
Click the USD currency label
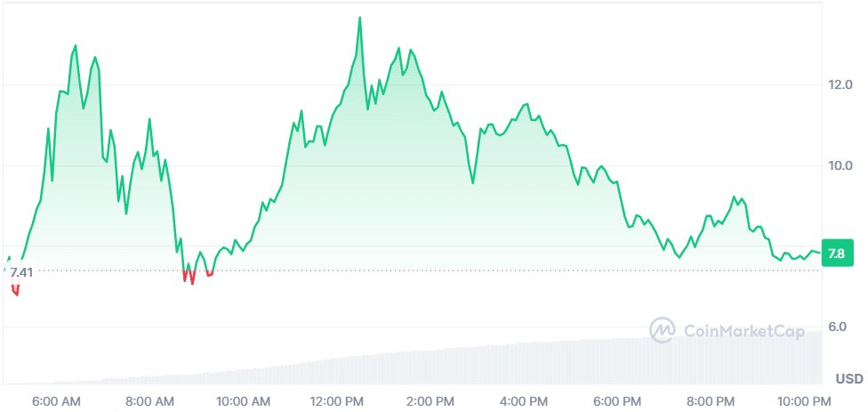pyautogui.click(x=848, y=378)
